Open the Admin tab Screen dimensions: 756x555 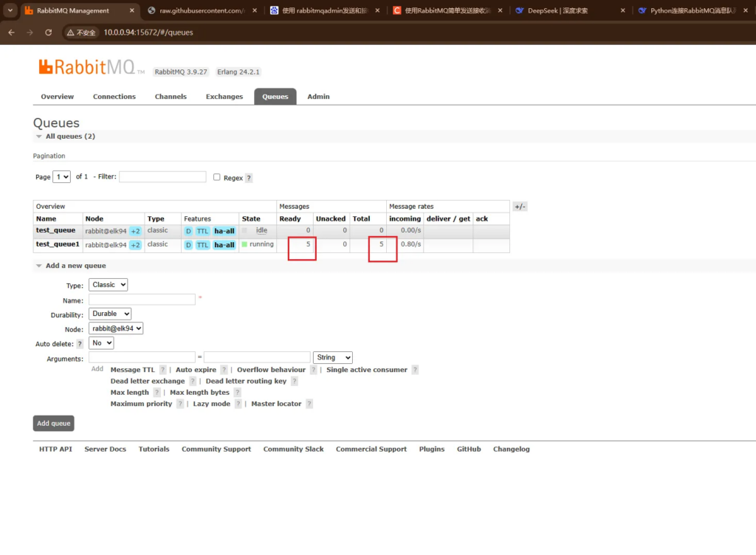point(318,97)
